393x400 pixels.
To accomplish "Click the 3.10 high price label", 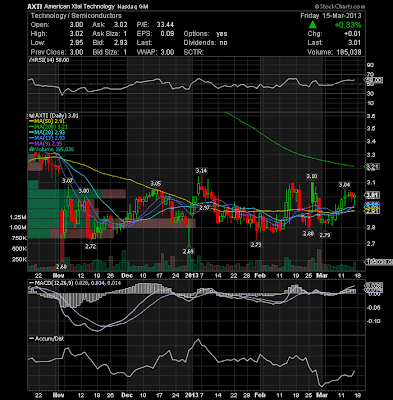I will (x=312, y=176).
